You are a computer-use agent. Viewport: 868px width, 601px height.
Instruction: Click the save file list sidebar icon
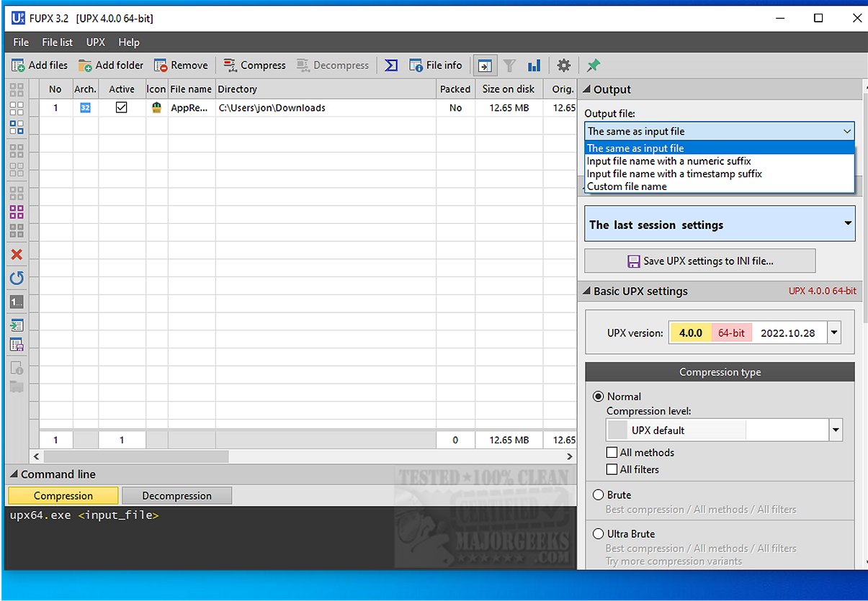tap(17, 344)
